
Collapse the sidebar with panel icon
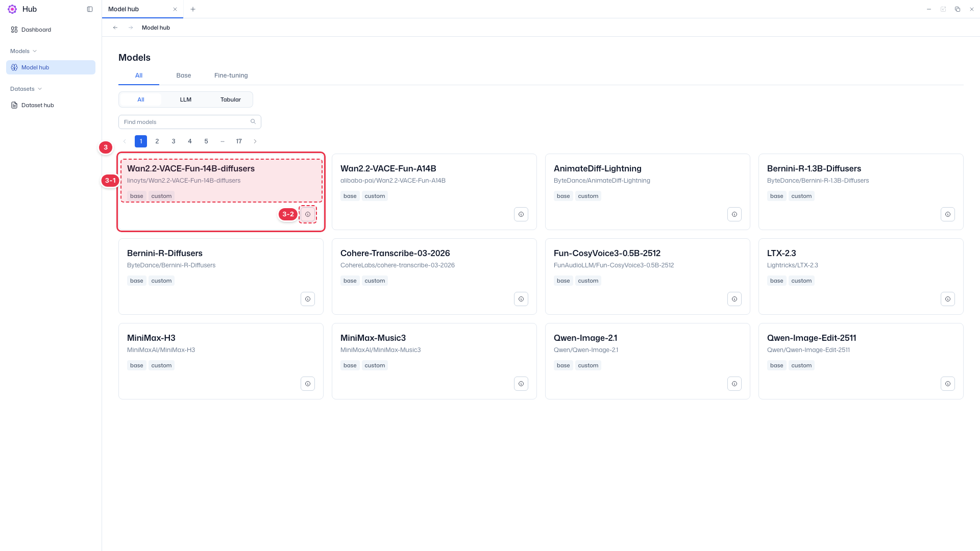(x=90, y=9)
